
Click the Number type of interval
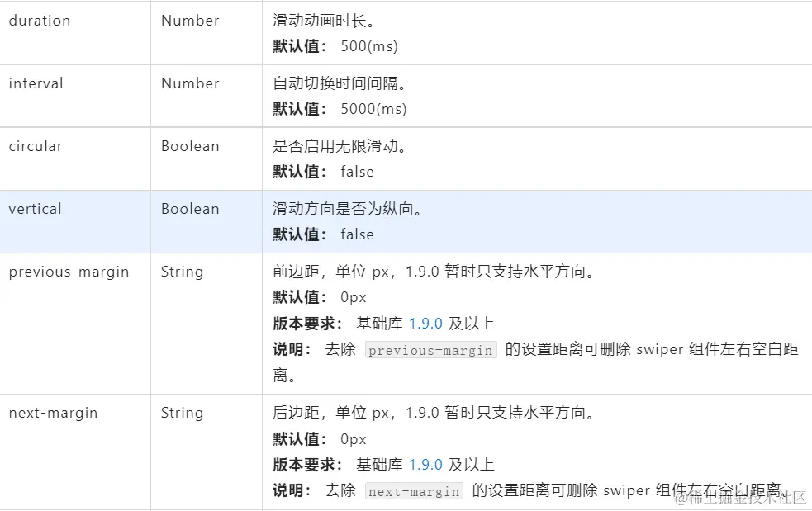[x=190, y=83]
